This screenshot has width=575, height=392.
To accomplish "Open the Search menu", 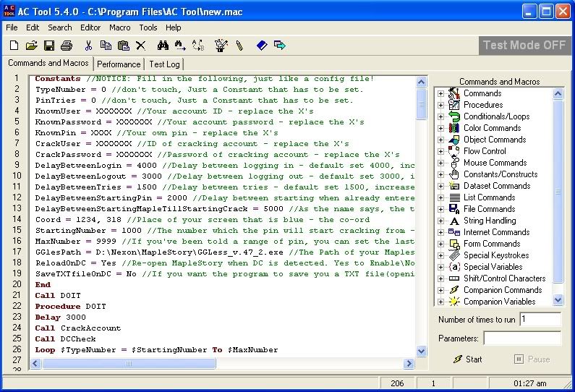I will click(60, 27).
